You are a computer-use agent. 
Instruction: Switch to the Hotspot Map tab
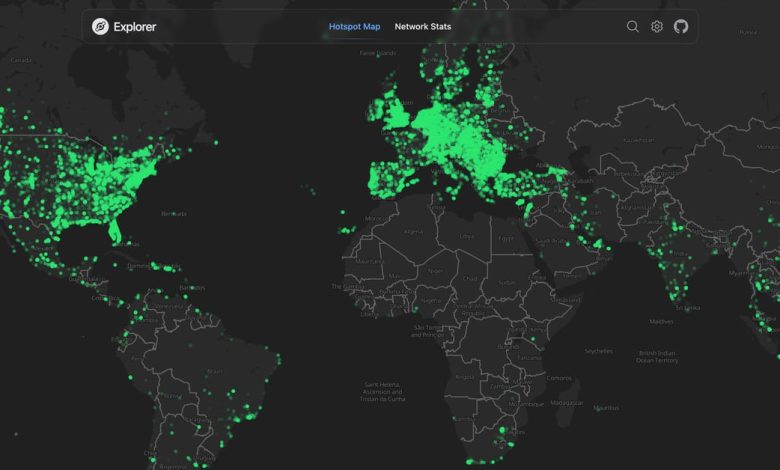point(354,27)
